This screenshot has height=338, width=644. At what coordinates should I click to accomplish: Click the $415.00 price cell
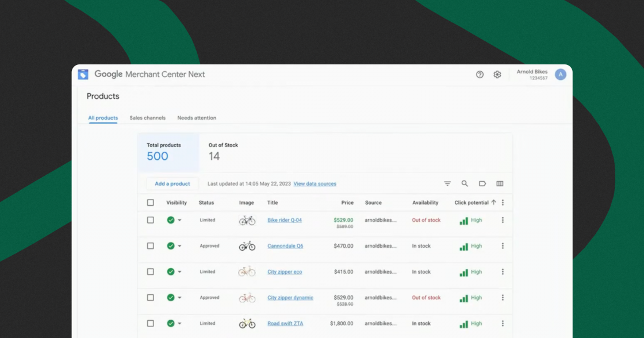click(x=344, y=272)
